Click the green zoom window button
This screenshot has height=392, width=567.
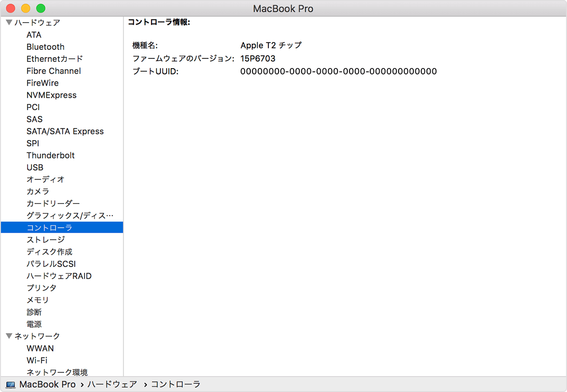(41, 8)
